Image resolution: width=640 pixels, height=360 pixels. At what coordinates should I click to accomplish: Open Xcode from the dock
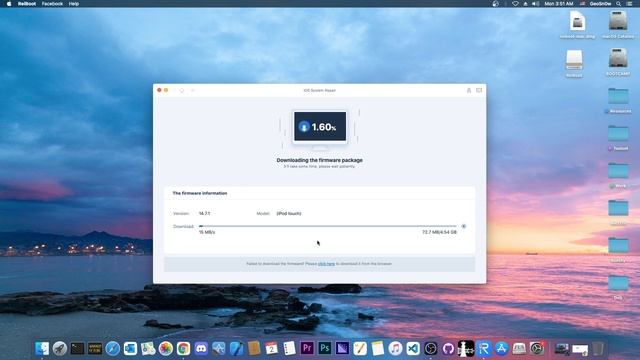coord(236,348)
